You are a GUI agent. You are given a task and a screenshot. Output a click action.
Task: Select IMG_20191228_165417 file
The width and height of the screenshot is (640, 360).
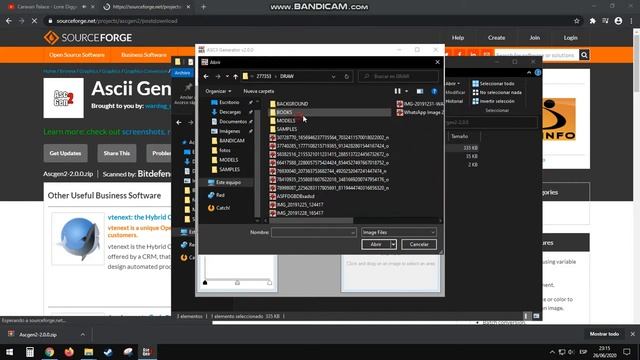click(300, 213)
